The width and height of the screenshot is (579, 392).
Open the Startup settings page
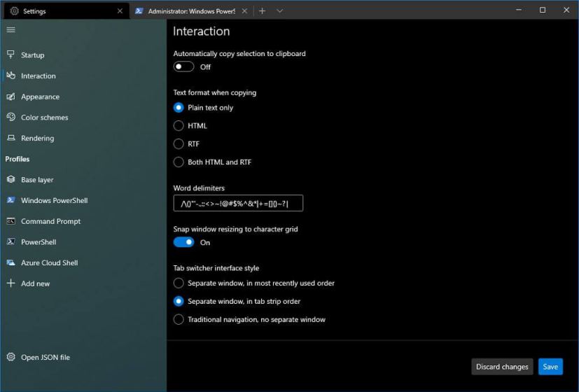[83, 55]
